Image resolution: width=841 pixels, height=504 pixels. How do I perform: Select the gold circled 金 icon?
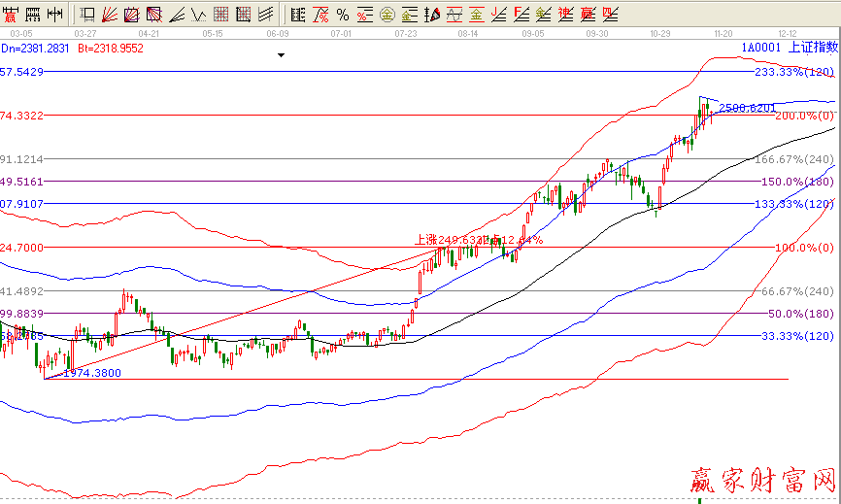387,14
